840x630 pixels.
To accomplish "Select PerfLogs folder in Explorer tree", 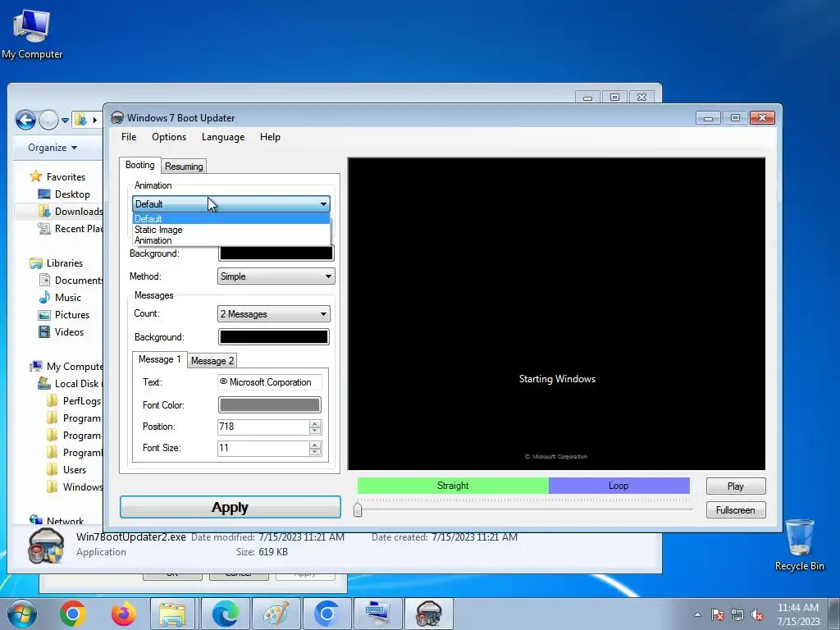I will click(x=74, y=401).
